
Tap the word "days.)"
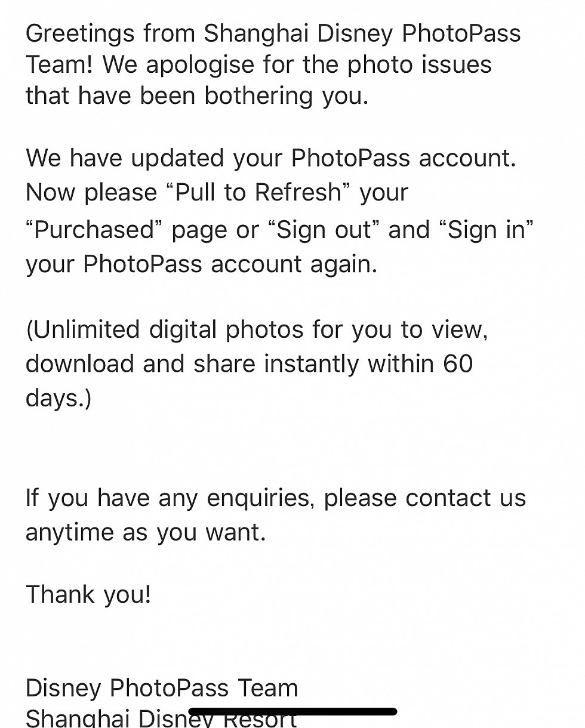pos(59,399)
